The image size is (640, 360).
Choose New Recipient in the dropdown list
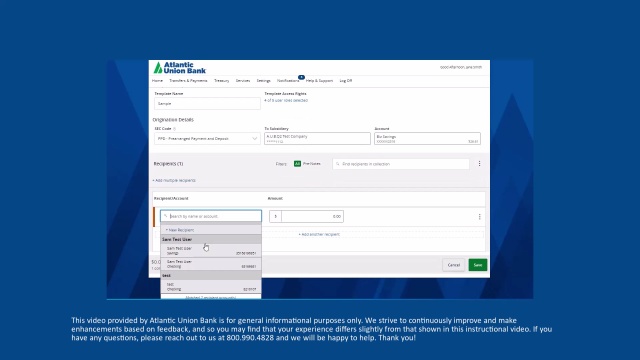coord(180,230)
